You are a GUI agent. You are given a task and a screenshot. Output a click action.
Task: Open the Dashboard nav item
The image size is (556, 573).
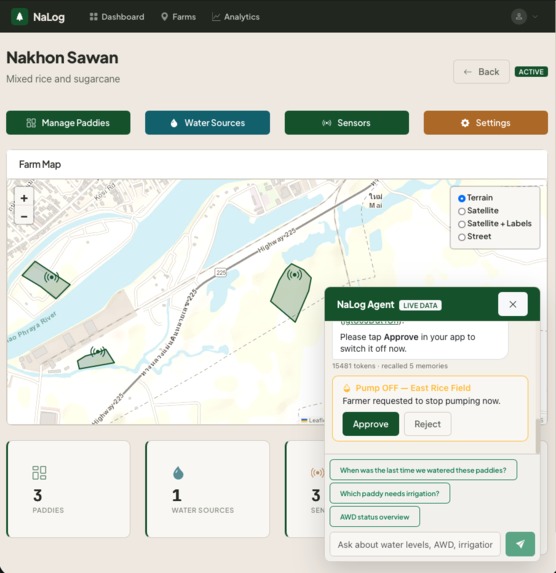coord(117,17)
